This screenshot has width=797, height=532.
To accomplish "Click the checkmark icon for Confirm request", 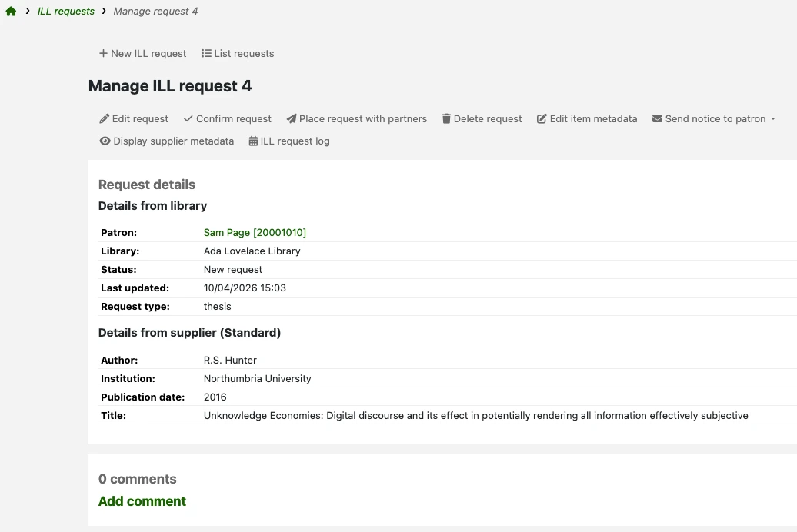I will click(x=188, y=119).
